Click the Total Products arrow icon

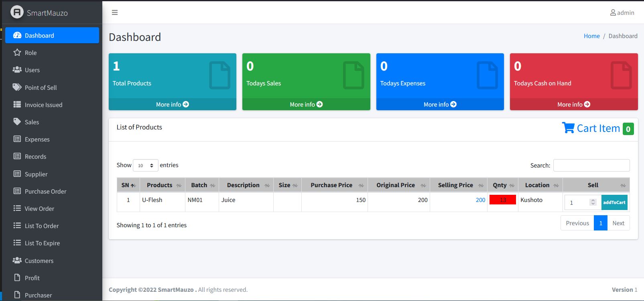[186, 104]
